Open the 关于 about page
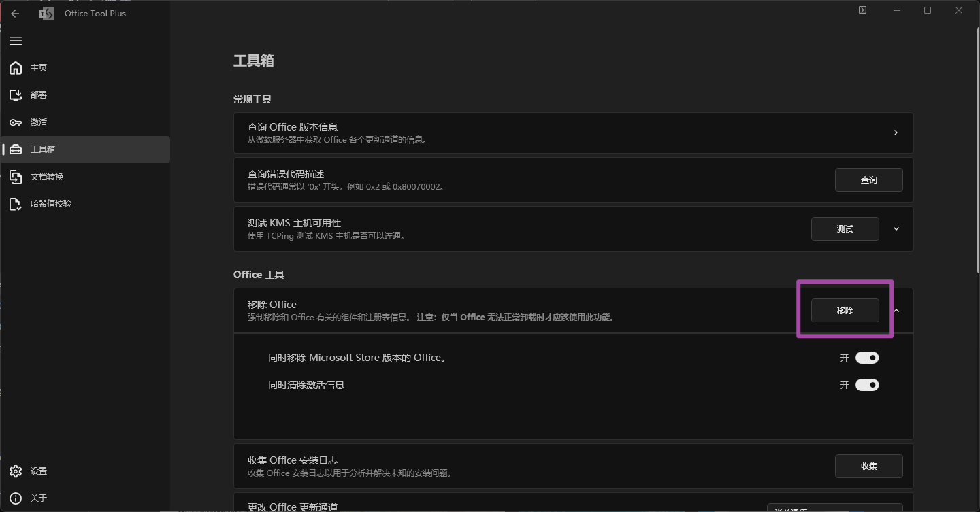 85,498
